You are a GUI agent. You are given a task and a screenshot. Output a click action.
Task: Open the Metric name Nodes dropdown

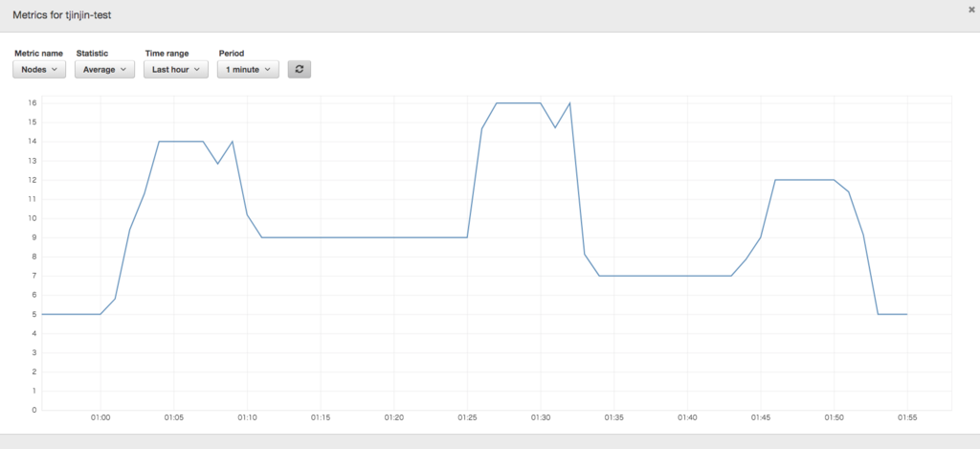click(39, 70)
